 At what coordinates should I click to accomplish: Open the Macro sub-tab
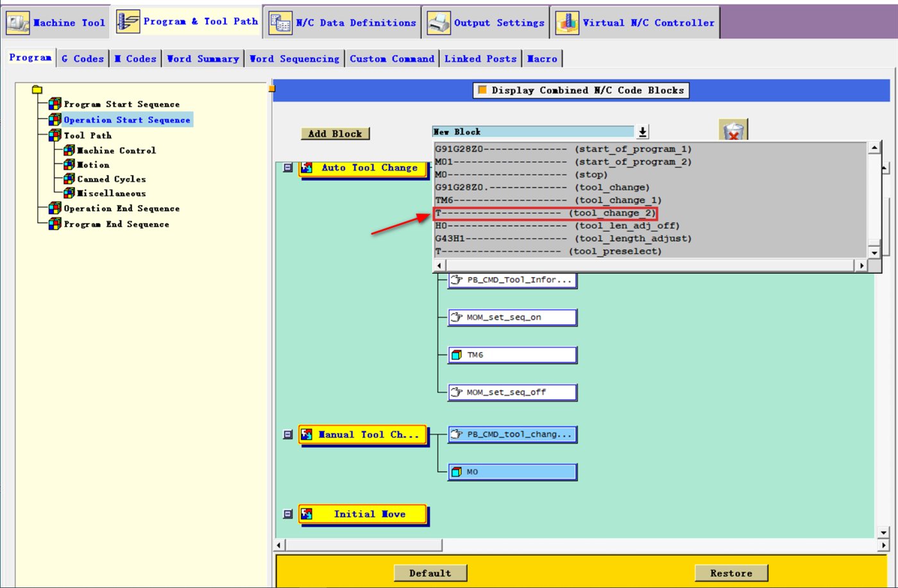(542, 58)
